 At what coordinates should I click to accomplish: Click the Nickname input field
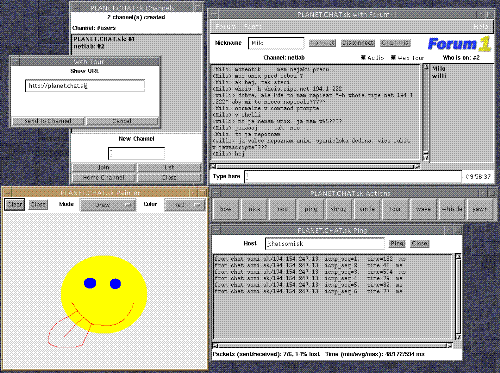tap(276, 43)
